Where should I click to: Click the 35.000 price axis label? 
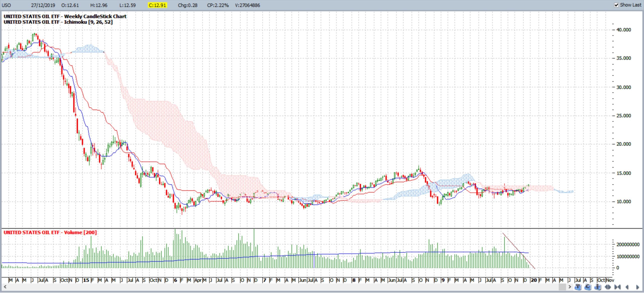pyautogui.click(x=624, y=58)
